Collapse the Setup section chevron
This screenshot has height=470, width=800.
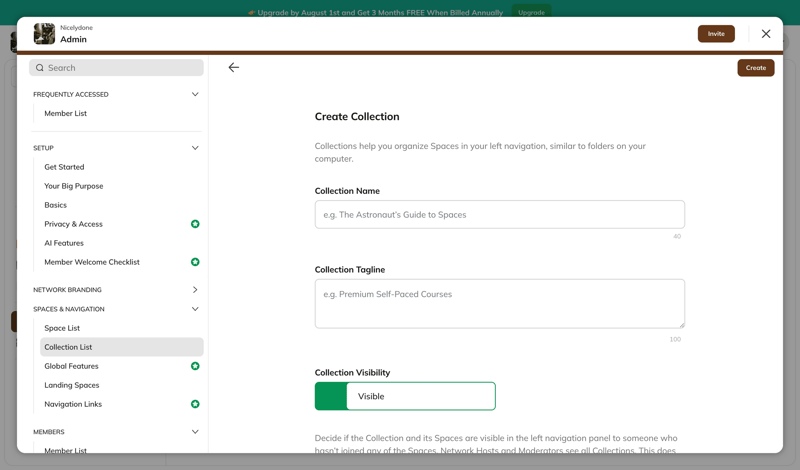click(x=195, y=148)
